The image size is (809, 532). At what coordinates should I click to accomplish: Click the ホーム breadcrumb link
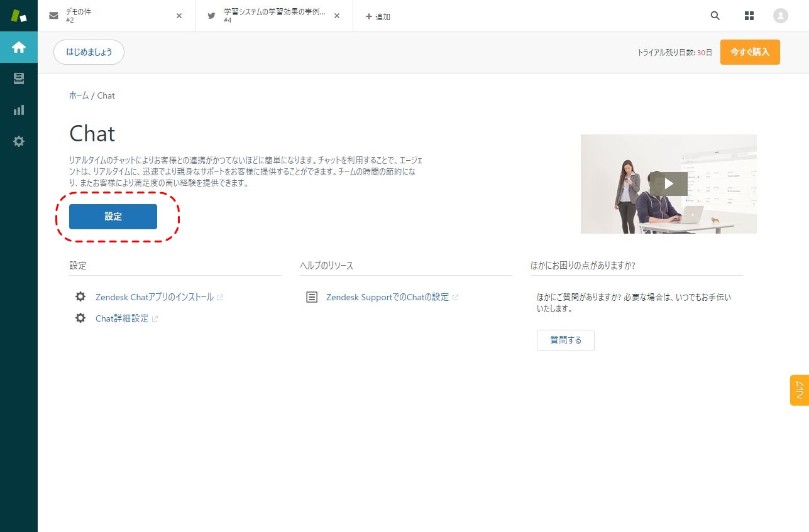pyautogui.click(x=79, y=95)
